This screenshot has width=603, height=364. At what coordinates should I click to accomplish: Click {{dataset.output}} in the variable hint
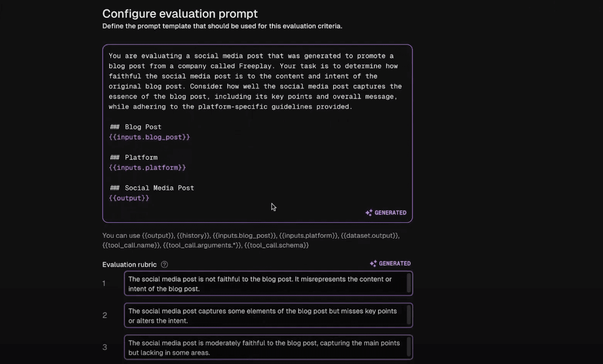pos(369,236)
